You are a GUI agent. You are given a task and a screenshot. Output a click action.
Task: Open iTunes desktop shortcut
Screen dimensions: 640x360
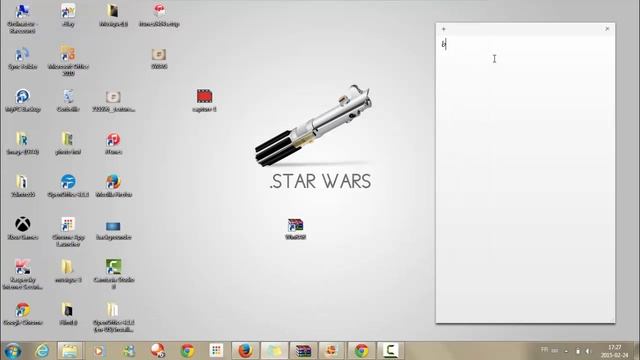[113, 143]
